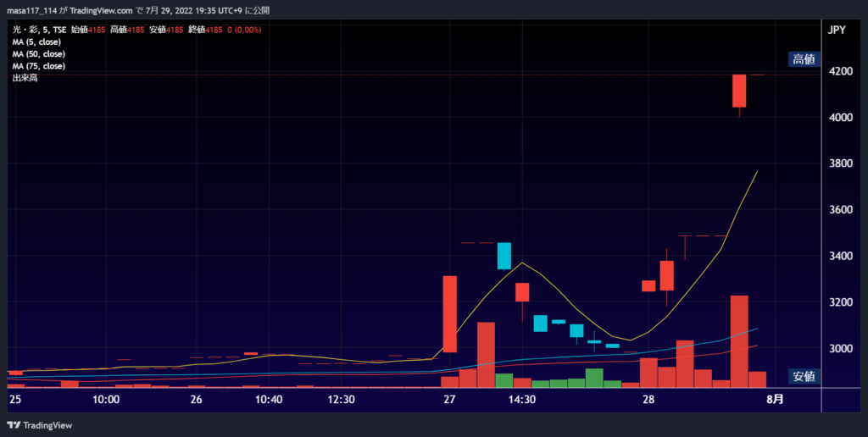Click the tallest red volume bar
Image resolution: width=868 pixels, height=437 pixels.
click(739, 341)
